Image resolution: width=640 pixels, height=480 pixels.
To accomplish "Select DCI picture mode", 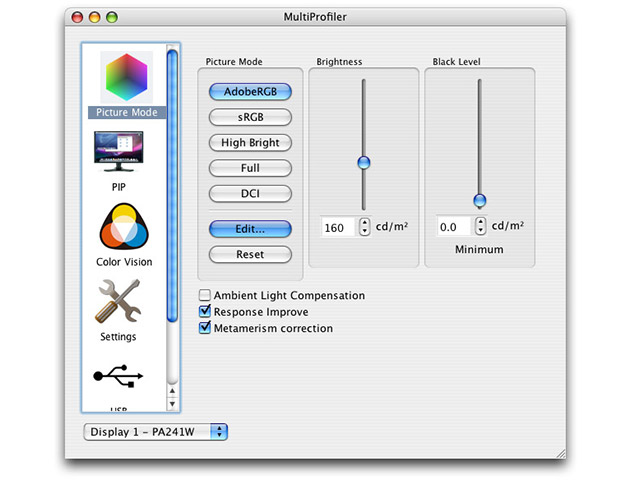I will click(250, 193).
